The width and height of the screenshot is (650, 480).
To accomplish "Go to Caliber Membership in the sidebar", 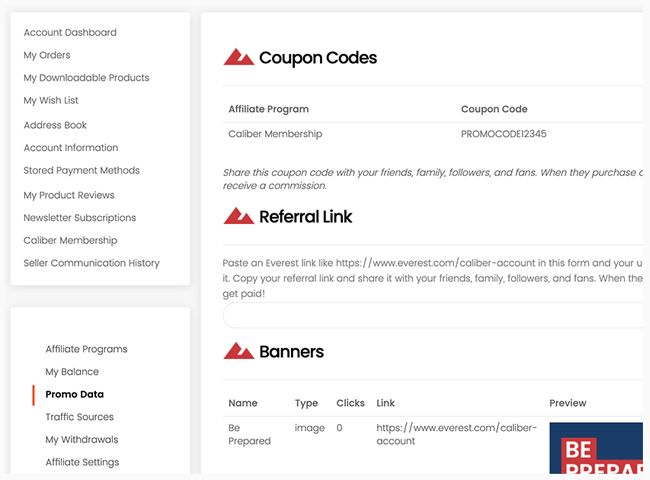I will pos(70,240).
